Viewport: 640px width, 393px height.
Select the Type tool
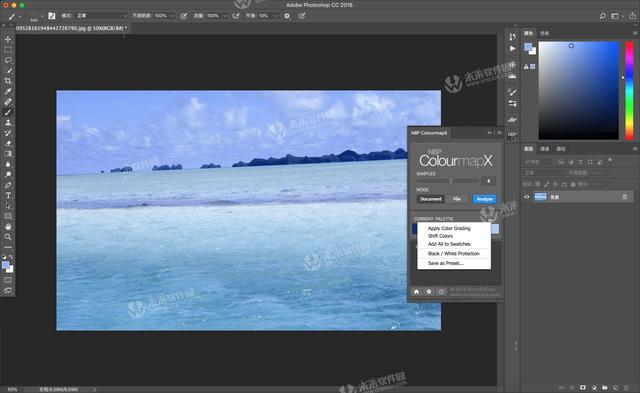click(8, 195)
